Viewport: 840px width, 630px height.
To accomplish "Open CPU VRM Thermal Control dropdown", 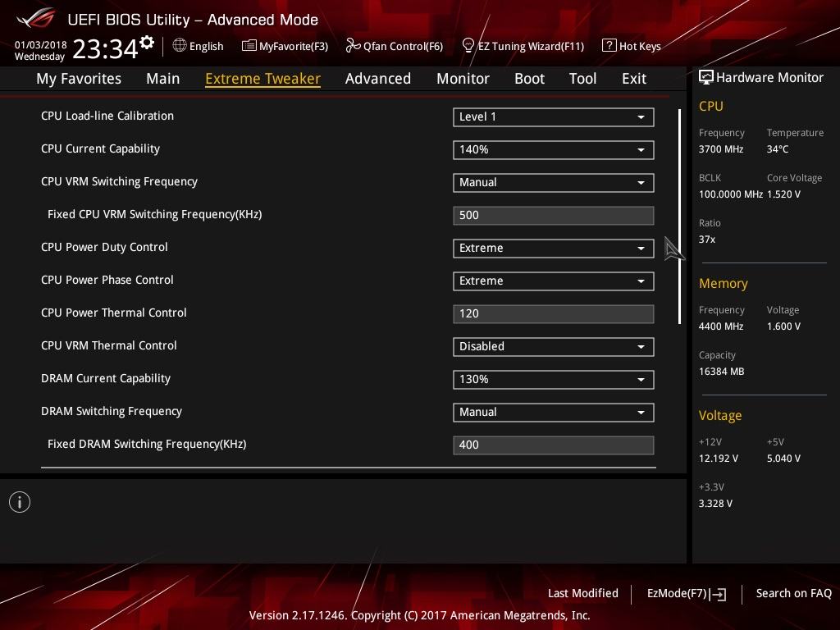I will tap(554, 346).
